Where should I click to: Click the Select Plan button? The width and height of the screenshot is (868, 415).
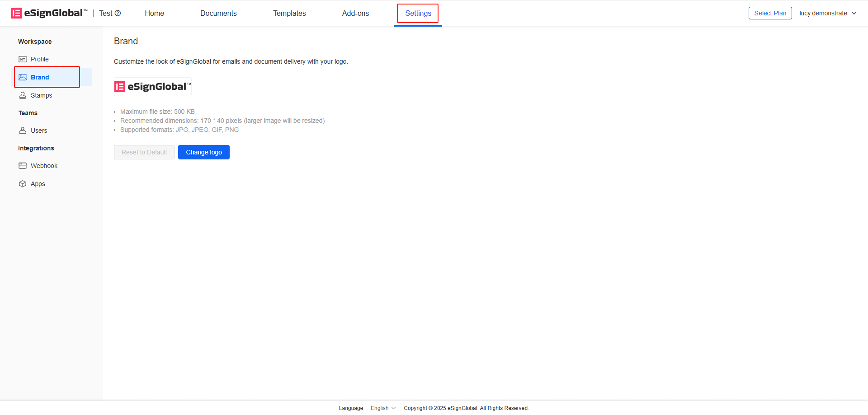click(x=770, y=13)
